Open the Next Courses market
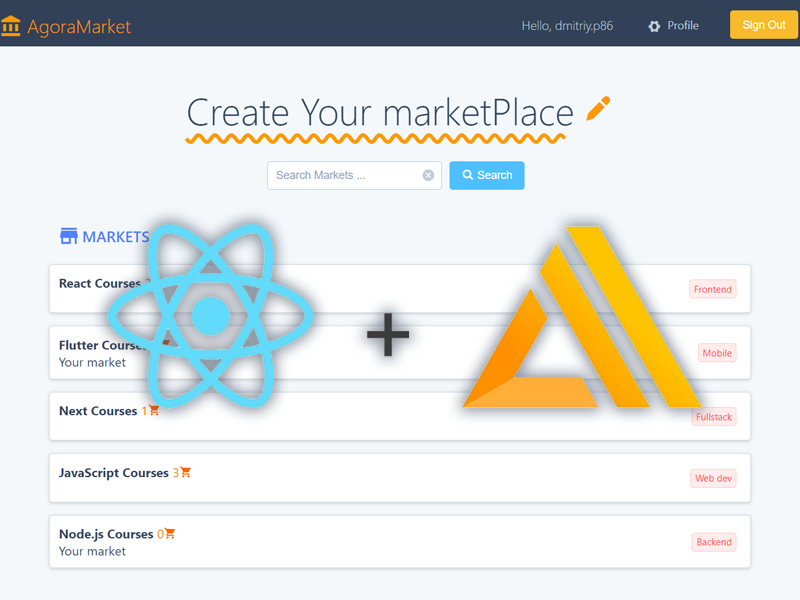Viewport: 800px width, 600px height. pos(98,411)
